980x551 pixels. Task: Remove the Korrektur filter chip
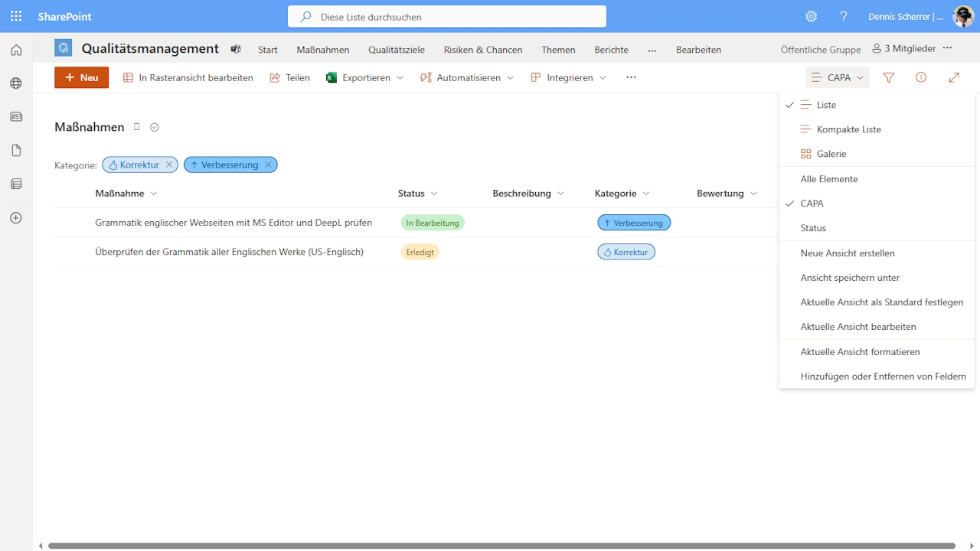169,164
